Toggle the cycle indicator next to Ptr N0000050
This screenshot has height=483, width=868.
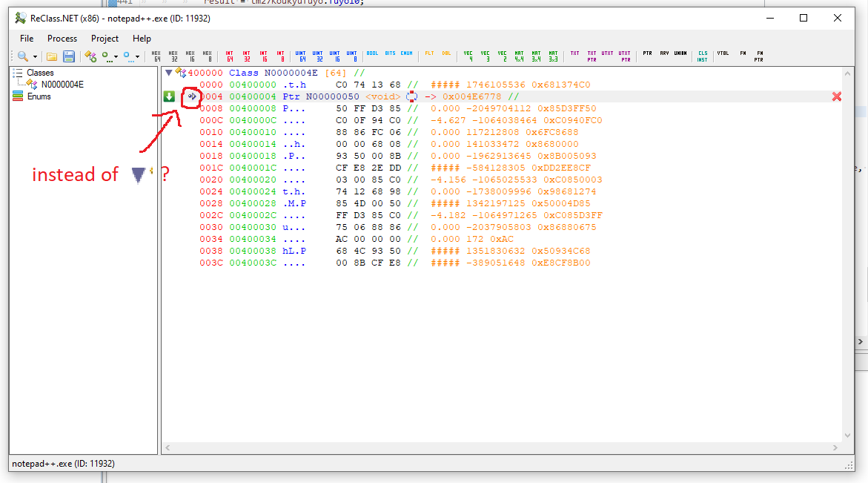[x=412, y=96]
